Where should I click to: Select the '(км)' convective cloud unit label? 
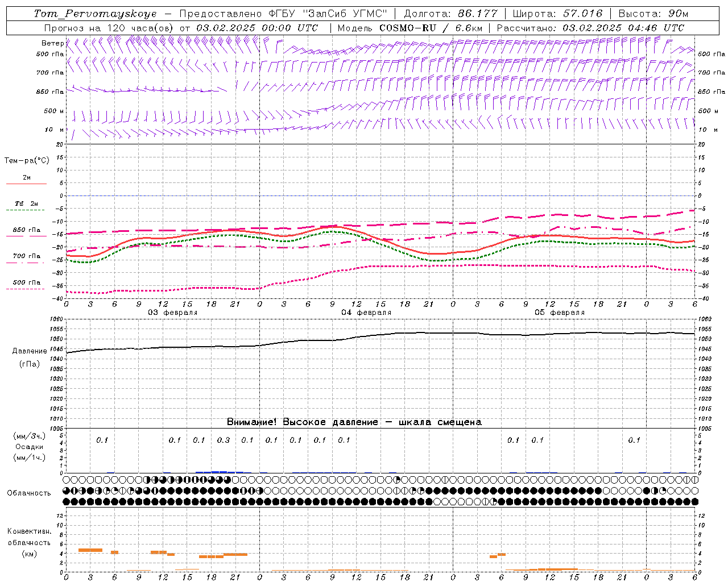pyautogui.click(x=29, y=554)
